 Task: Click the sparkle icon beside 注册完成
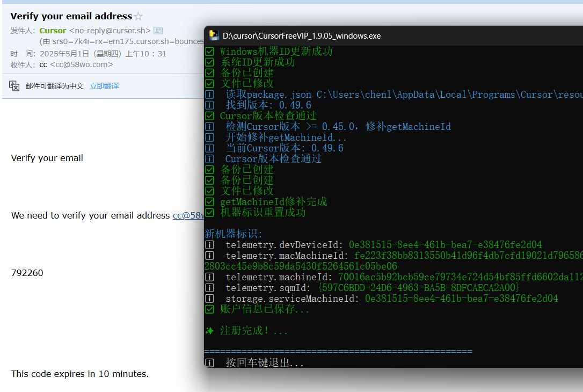click(x=210, y=331)
